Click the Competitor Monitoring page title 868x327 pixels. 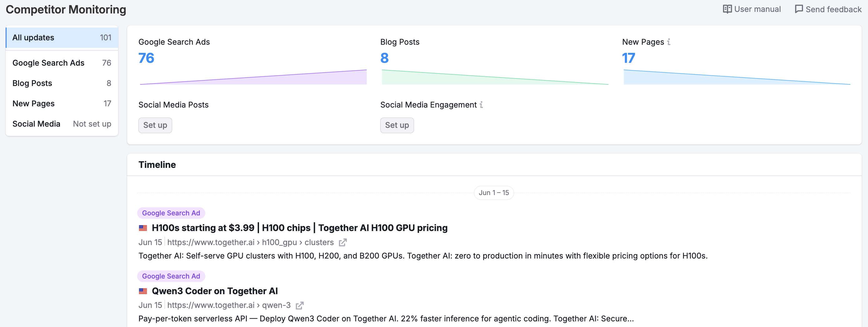[66, 9]
